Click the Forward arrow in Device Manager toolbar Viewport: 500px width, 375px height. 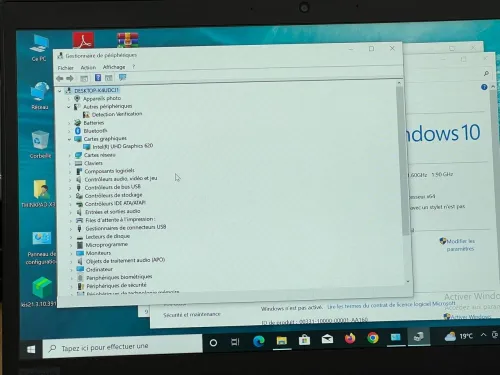coord(70,79)
